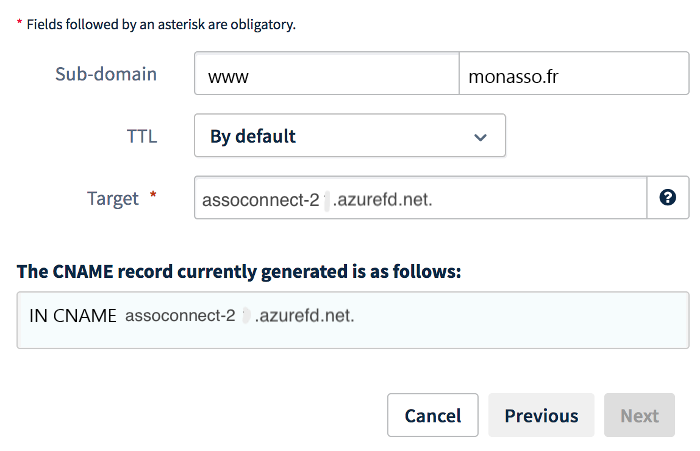Click the monasso.fr domain field
Screen dimensions: 700x451
pos(574,73)
